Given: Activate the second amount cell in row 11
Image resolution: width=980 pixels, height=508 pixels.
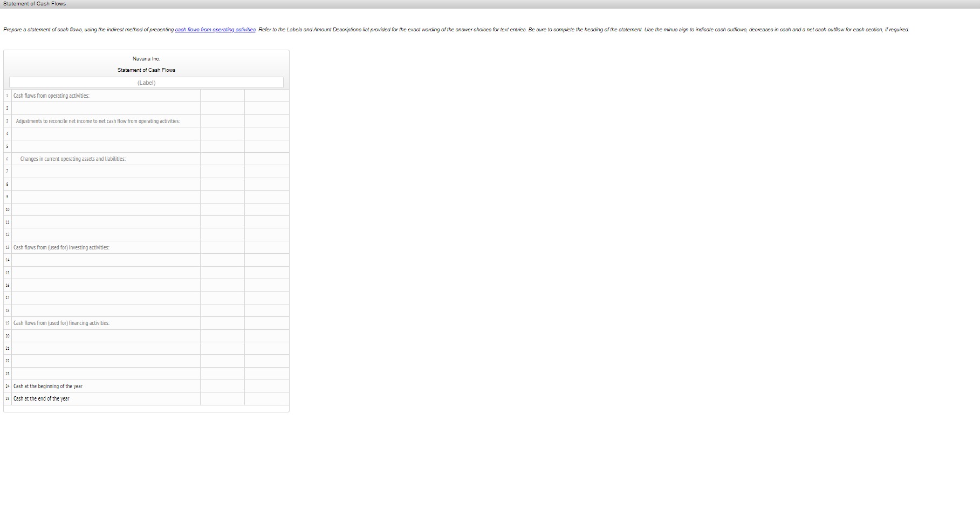Looking at the screenshot, I should [x=267, y=222].
